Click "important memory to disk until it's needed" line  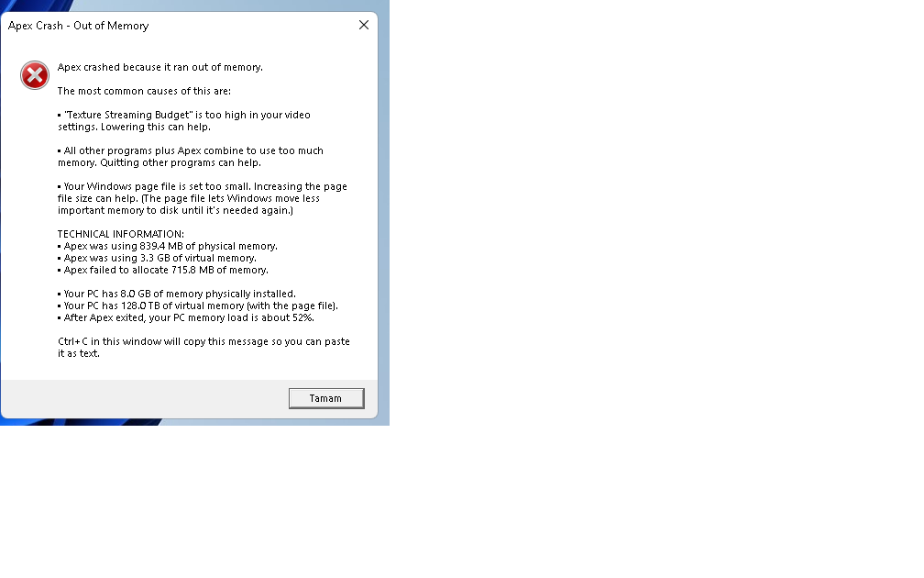tap(175, 211)
